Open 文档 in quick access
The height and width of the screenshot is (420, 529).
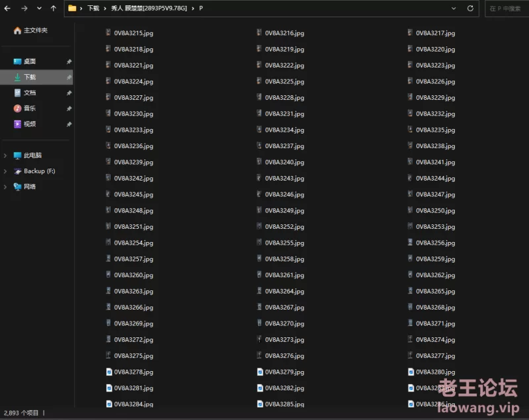[x=30, y=93]
